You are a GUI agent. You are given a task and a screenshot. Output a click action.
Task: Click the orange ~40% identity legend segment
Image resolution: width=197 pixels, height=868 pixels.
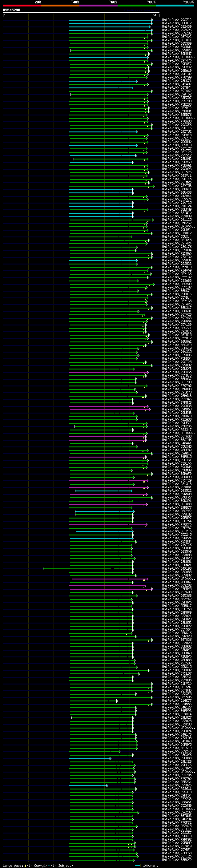point(60,6)
